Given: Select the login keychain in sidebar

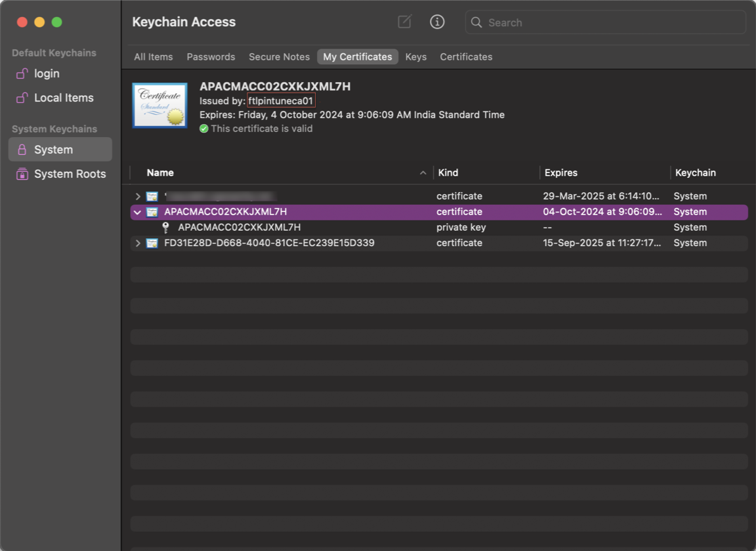Looking at the screenshot, I should (x=47, y=73).
